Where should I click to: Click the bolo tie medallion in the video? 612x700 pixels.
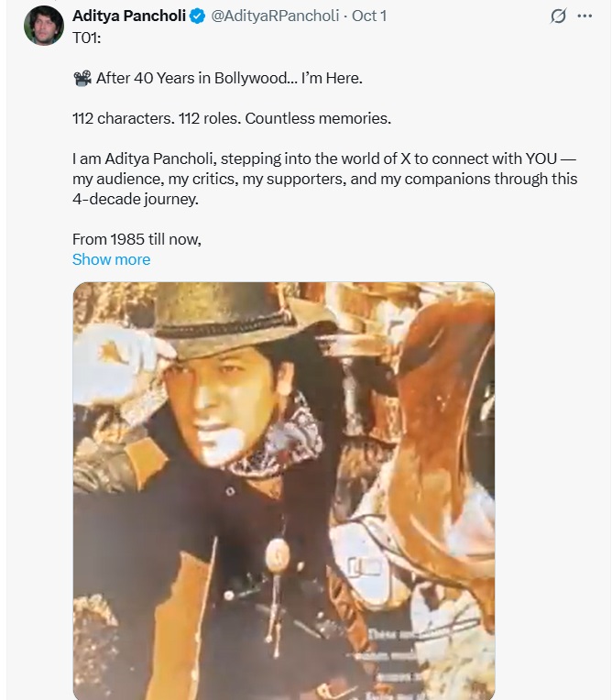coord(278,553)
